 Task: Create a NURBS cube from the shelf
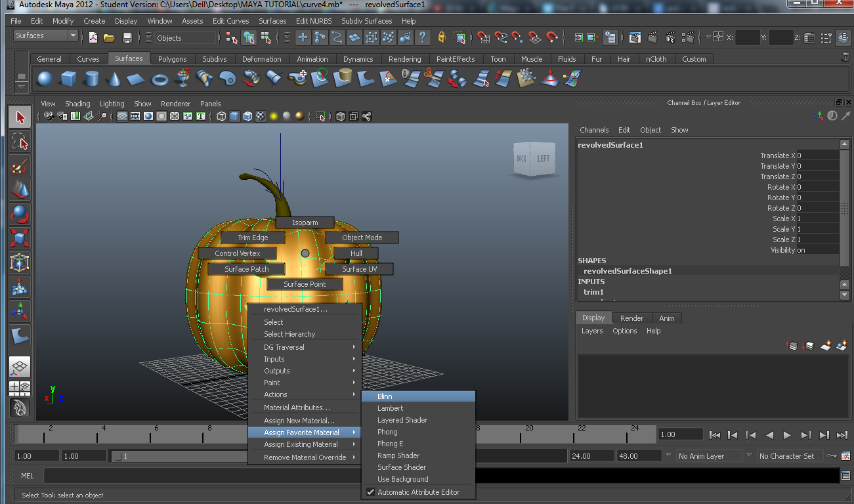[x=68, y=79]
